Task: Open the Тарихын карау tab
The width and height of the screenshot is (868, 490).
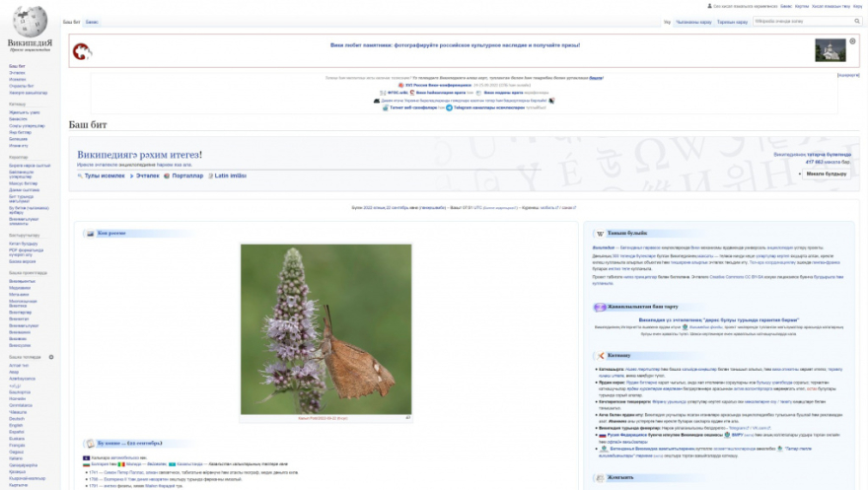Action: point(732,21)
